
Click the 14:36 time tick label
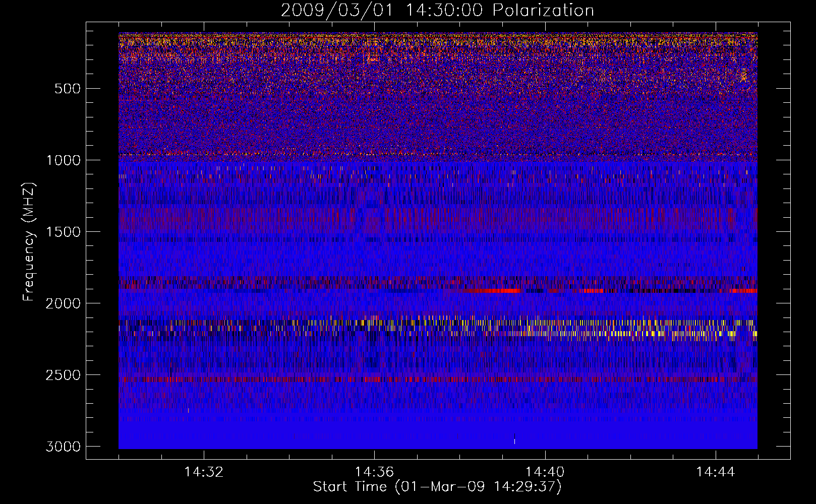click(374, 472)
